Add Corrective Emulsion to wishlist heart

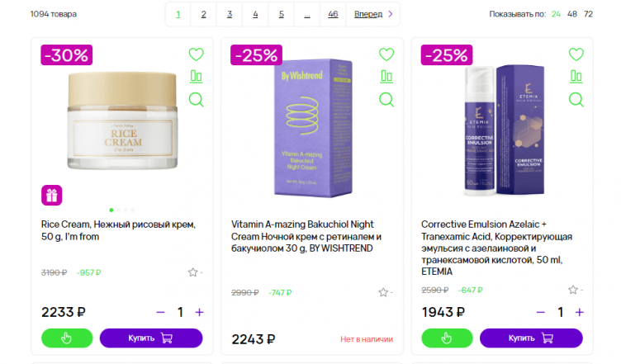576,54
